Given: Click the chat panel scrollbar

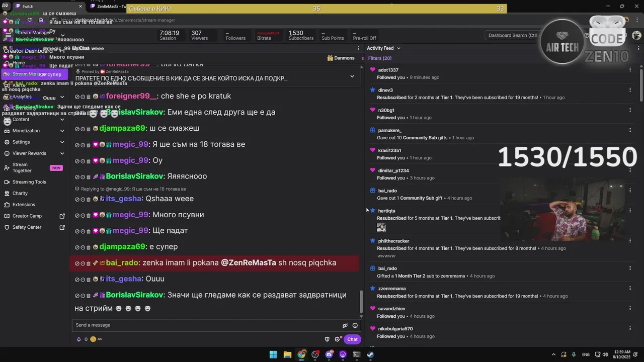Looking at the screenshot, I should 361,302.
